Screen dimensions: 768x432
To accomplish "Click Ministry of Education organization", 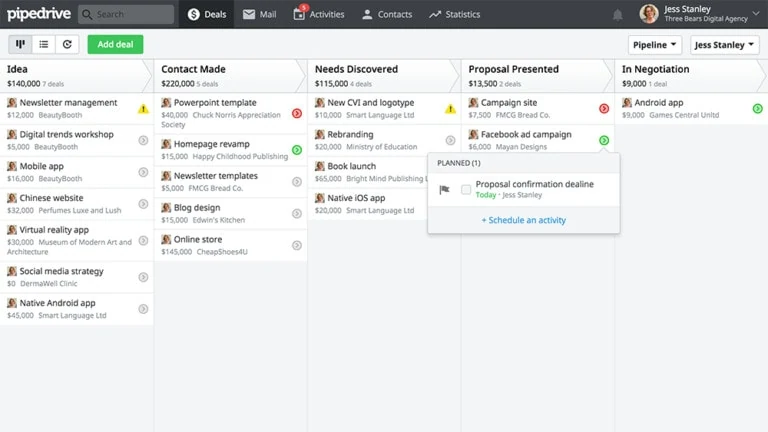I will point(382,146).
